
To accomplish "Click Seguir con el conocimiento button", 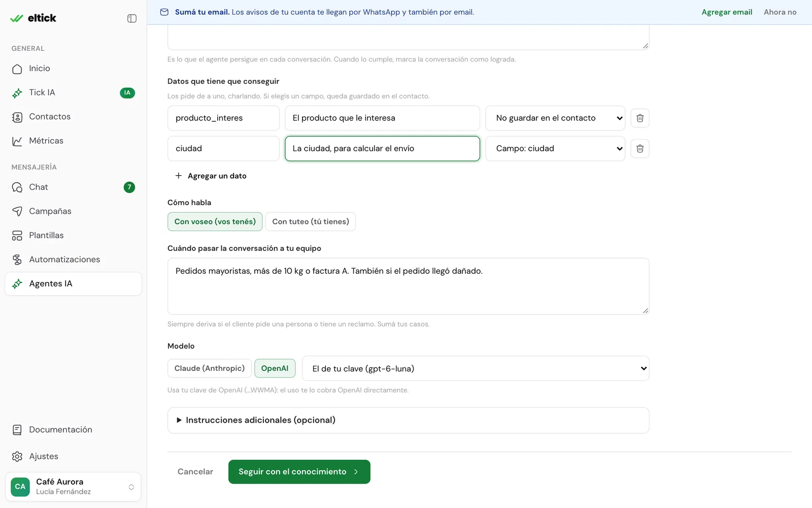I will [299, 472].
